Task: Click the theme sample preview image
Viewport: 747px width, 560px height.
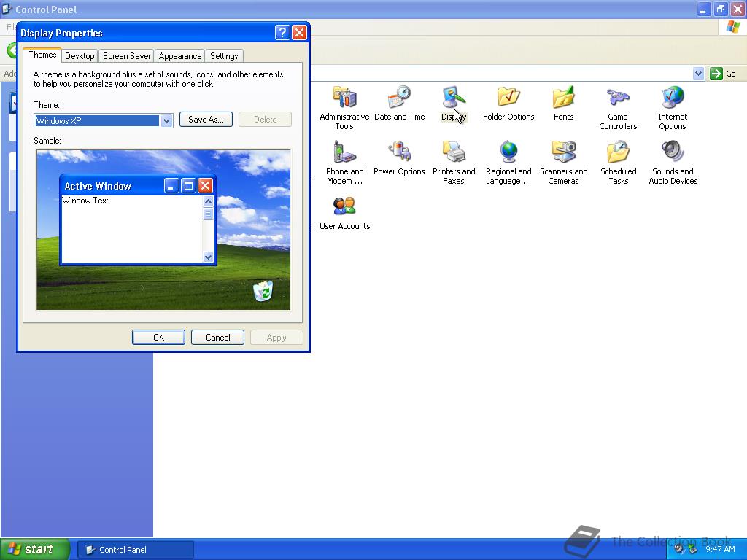Action: pos(163,230)
